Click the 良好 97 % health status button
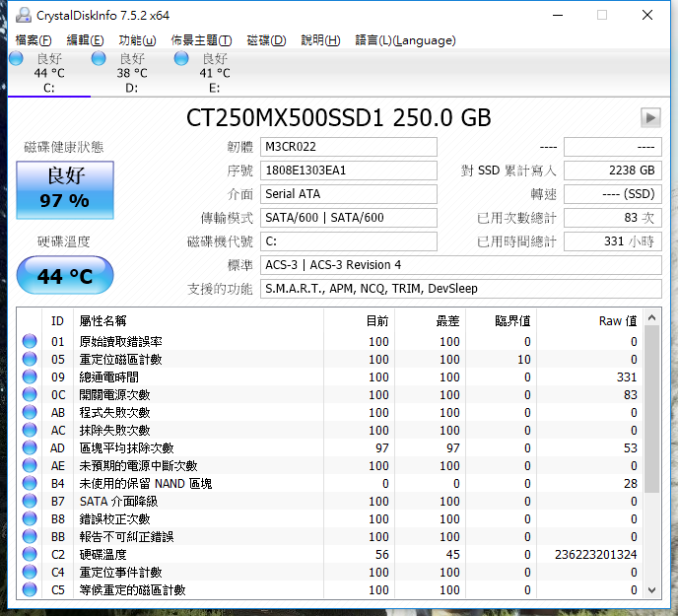The image size is (678, 616). point(65,190)
